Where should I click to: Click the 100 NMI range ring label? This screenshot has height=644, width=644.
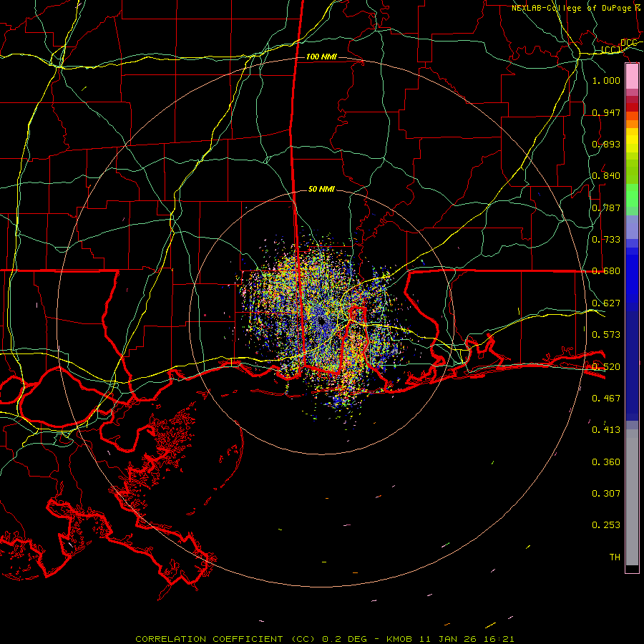coord(321,57)
